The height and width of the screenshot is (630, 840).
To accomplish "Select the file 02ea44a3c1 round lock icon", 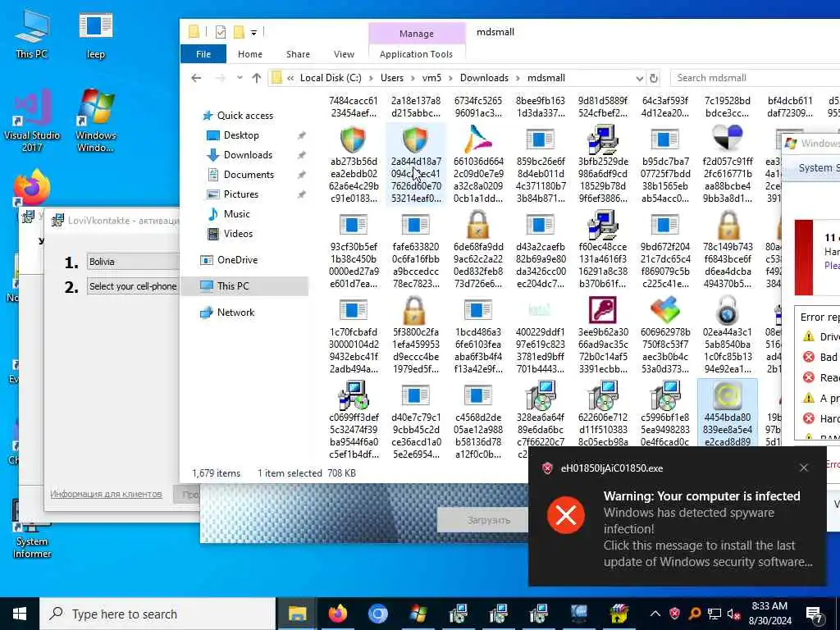I will [728, 335].
